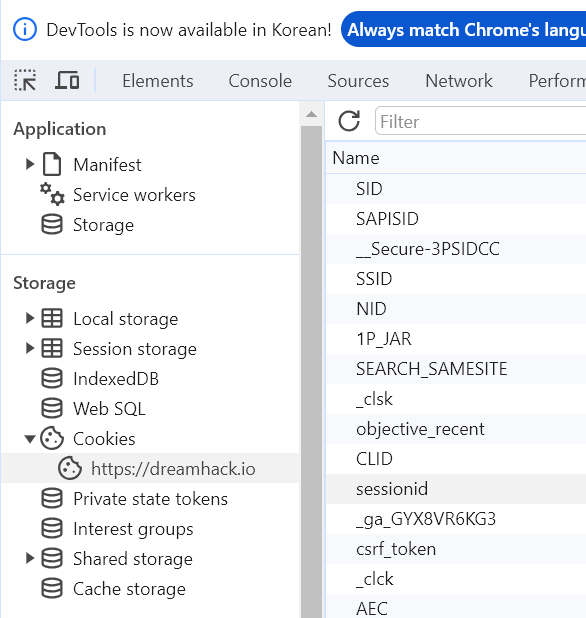Click the Cookies cookie icon
Viewport: 586px width, 618px height.
(52, 438)
